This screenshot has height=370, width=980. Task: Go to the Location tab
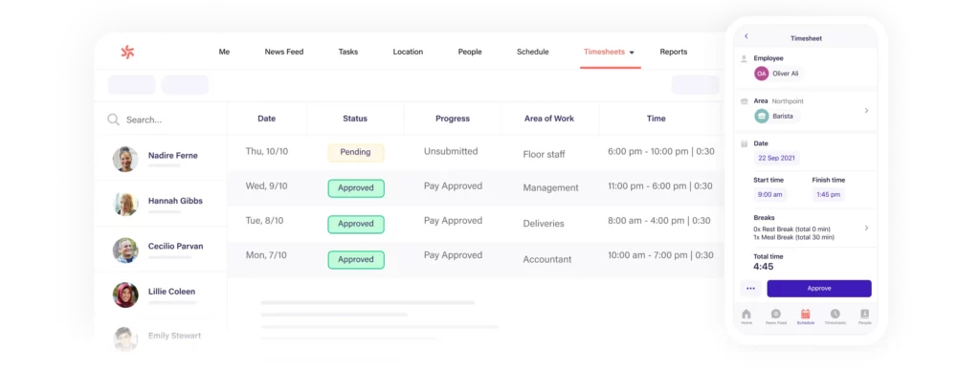(408, 52)
